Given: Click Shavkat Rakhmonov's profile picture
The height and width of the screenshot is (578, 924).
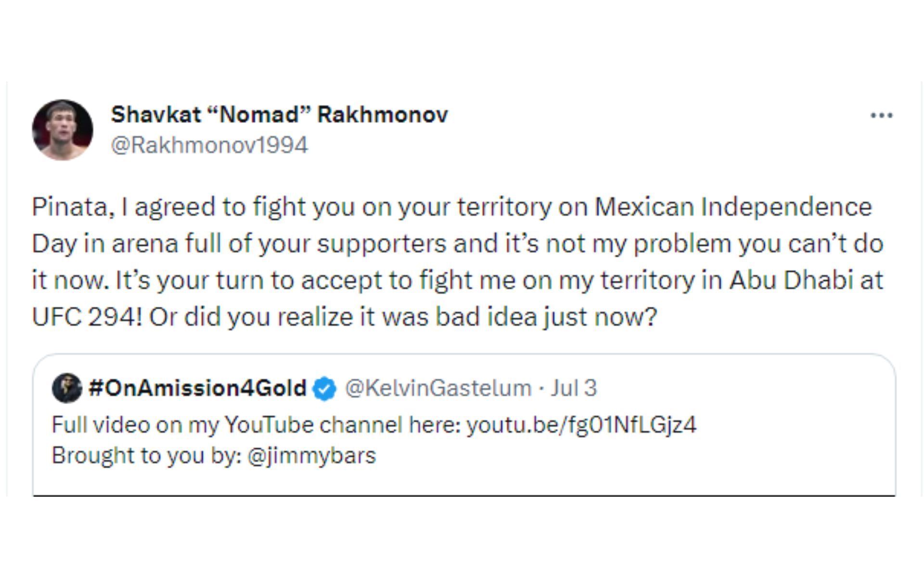Looking at the screenshot, I should pyautogui.click(x=62, y=130).
